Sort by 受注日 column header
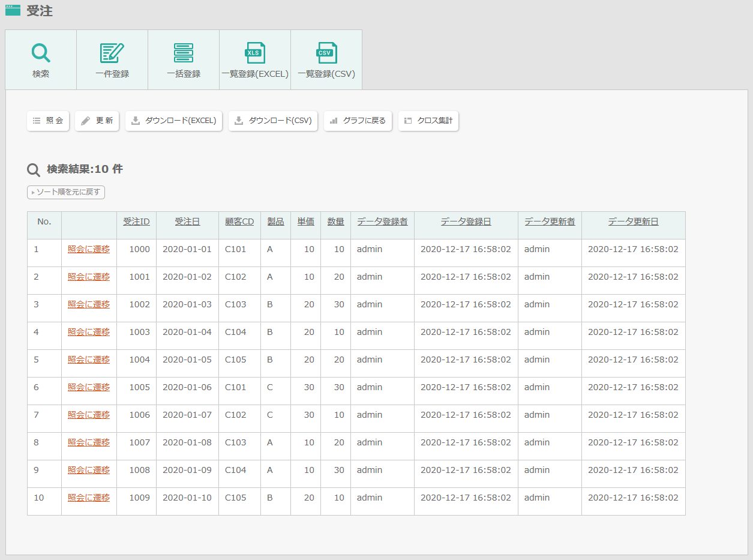Screen dimensions: 753x560 (x=187, y=221)
